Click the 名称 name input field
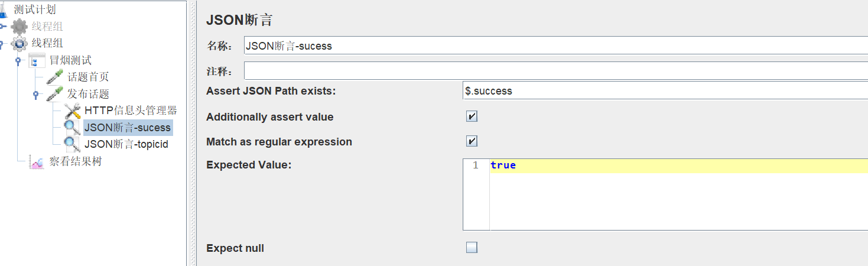Viewport: 868px width, 266px height. [x=555, y=46]
